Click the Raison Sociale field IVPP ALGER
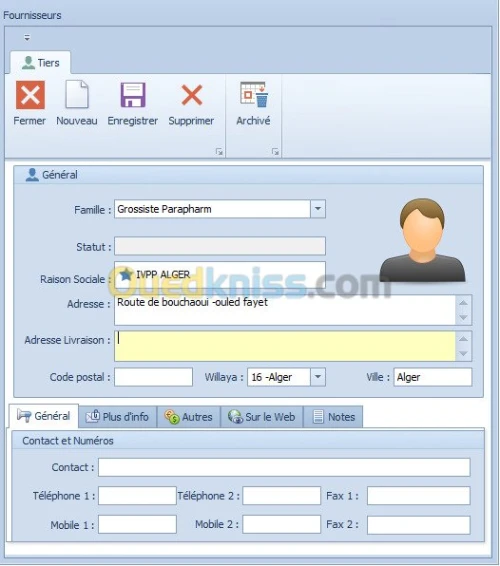This screenshot has width=500, height=566. [220, 275]
